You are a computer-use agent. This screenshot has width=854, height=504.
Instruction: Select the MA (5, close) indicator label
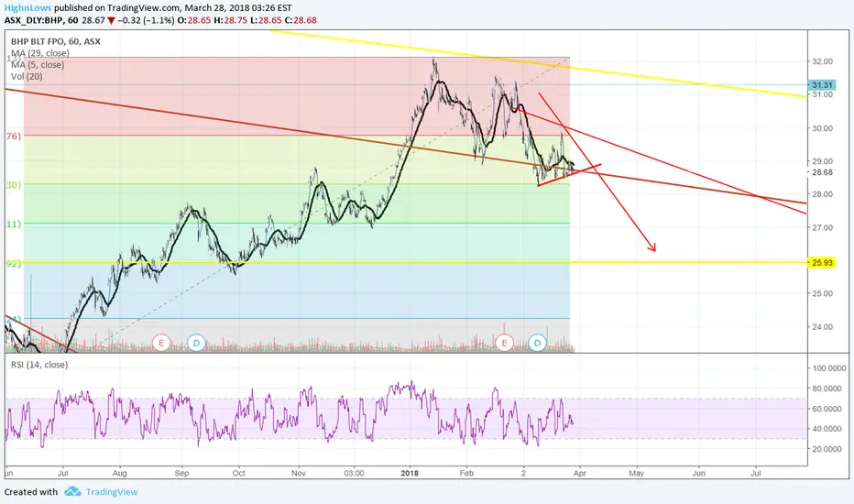click(38, 65)
